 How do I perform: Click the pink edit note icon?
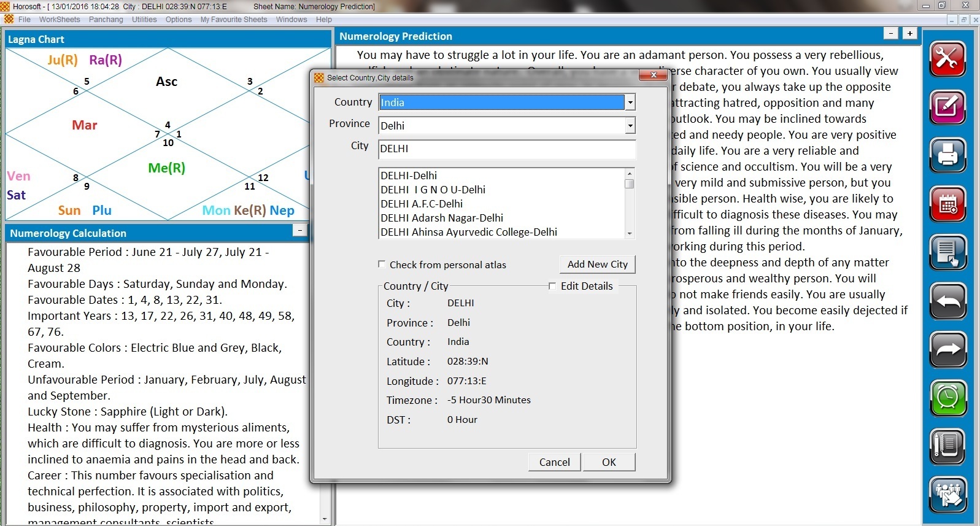click(x=947, y=107)
